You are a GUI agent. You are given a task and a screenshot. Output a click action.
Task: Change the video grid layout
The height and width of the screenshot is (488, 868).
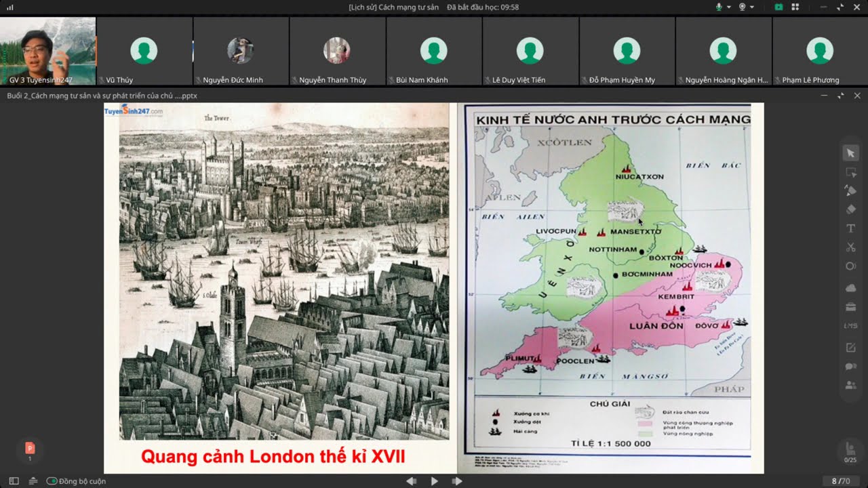[795, 7]
